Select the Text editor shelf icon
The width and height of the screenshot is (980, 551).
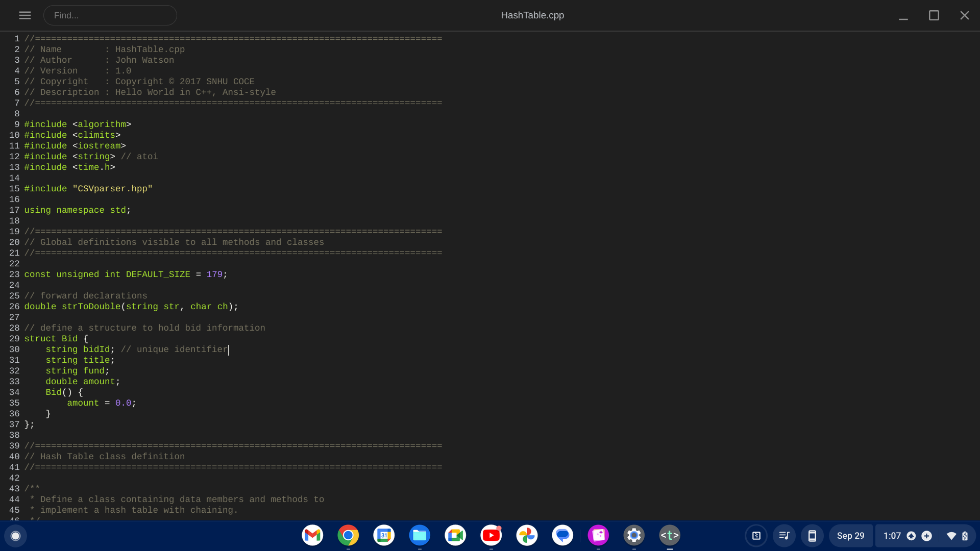[x=670, y=536]
